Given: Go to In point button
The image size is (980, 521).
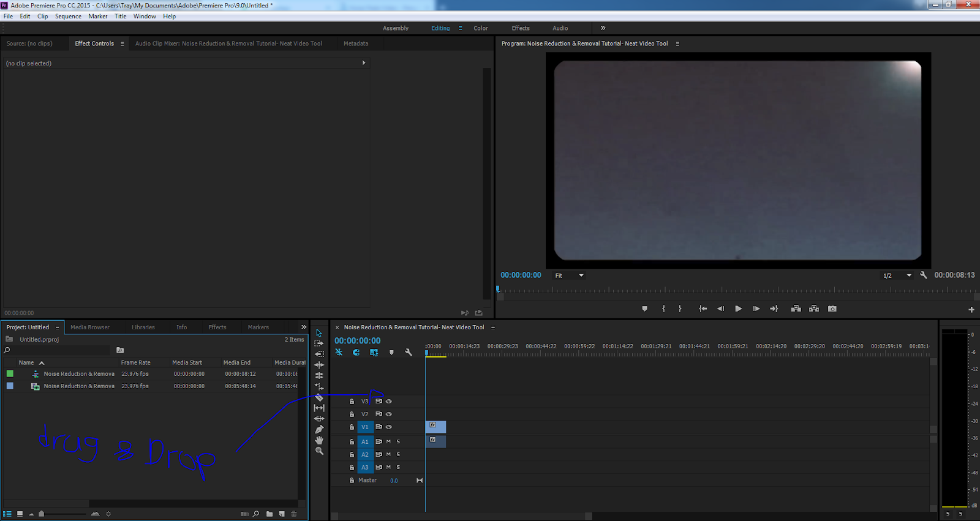Looking at the screenshot, I should click(x=703, y=309).
